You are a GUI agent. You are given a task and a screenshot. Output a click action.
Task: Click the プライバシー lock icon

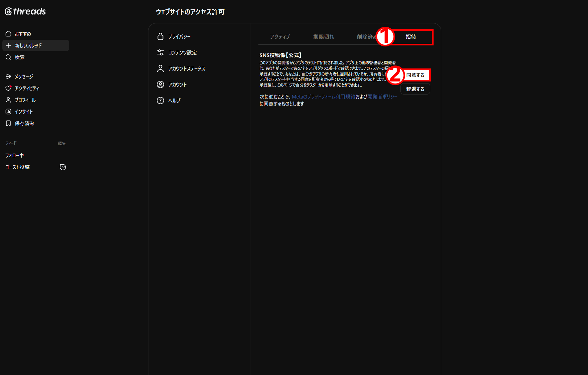[160, 36]
